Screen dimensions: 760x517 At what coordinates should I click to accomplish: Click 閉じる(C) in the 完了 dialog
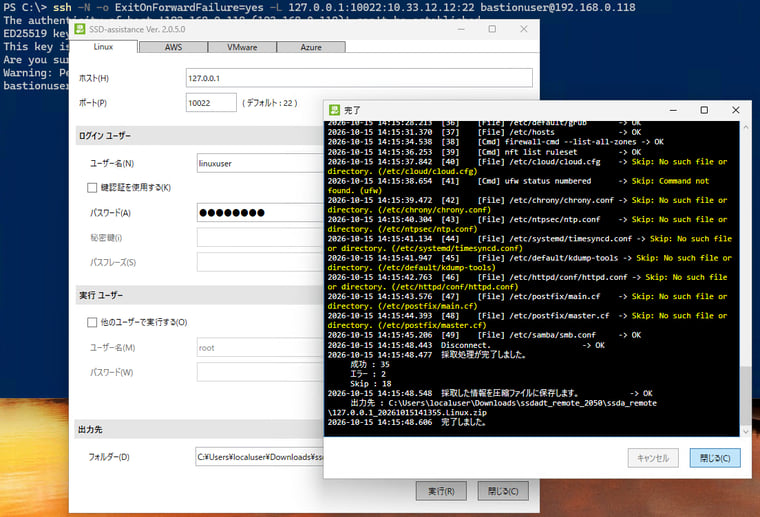click(x=715, y=458)
